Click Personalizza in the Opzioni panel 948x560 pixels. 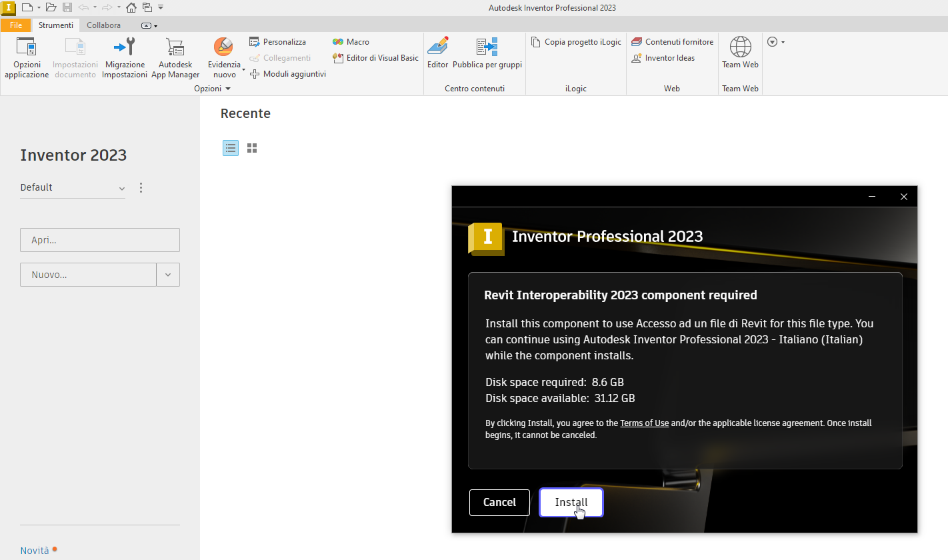click(x=277, y=41)
